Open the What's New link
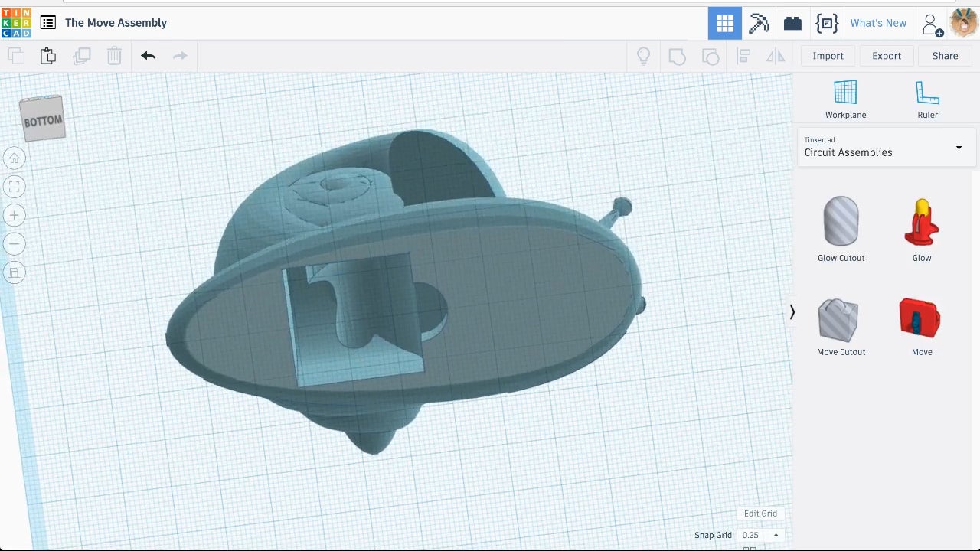The width and height of the screenshot is (980, 551). 878,23
